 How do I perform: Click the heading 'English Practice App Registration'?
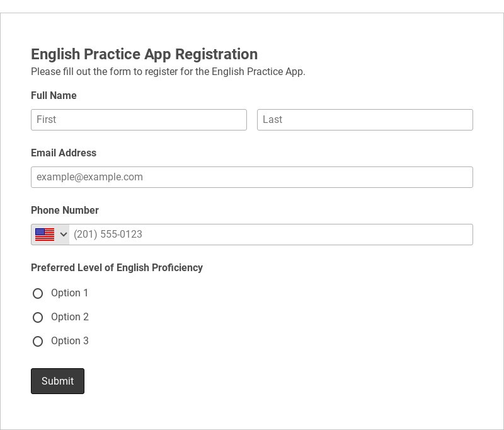click(144, 54)
